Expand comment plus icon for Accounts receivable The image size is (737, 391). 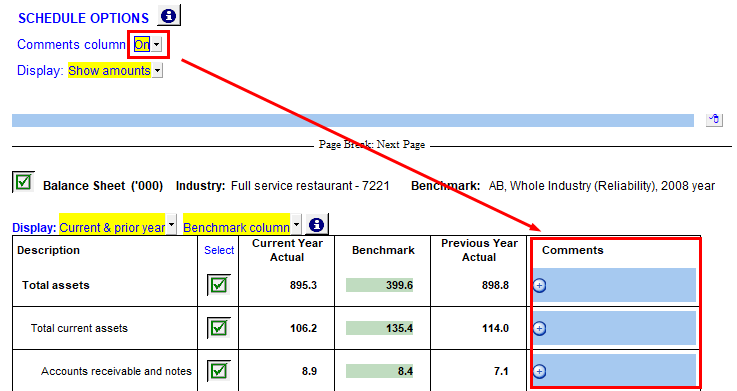[540, 372]
